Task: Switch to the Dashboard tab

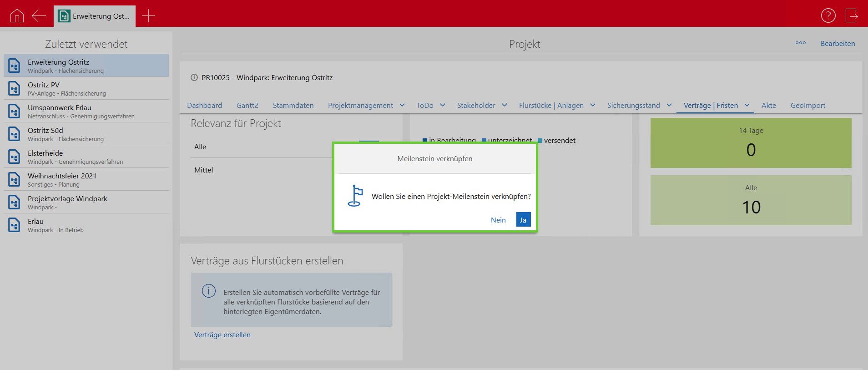Action: [204, 106]
